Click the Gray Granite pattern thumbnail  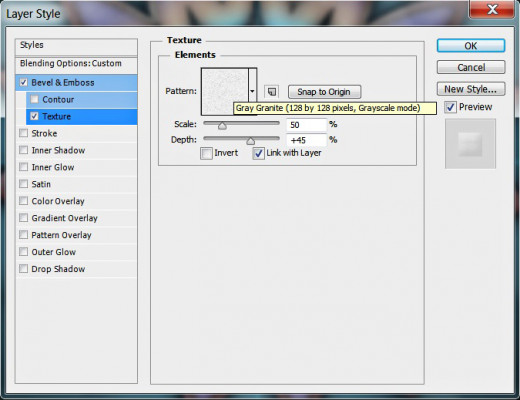pos(225,91)
